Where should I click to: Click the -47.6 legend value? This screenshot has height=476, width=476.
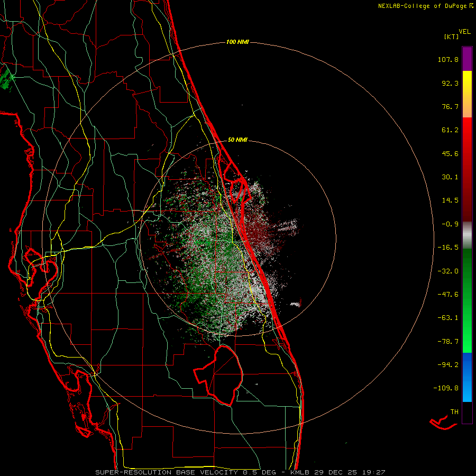click(x=448, y=295)
